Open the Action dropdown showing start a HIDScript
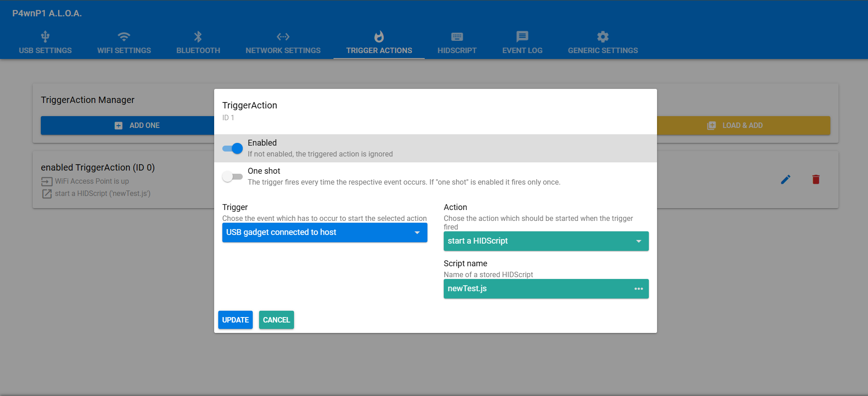 click(x=546, y=241)
